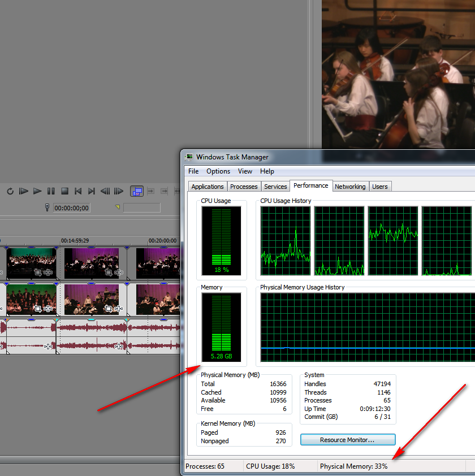Click the Cached memory value 10999
The height and width of the screenshot is (476, 475).
278,392
